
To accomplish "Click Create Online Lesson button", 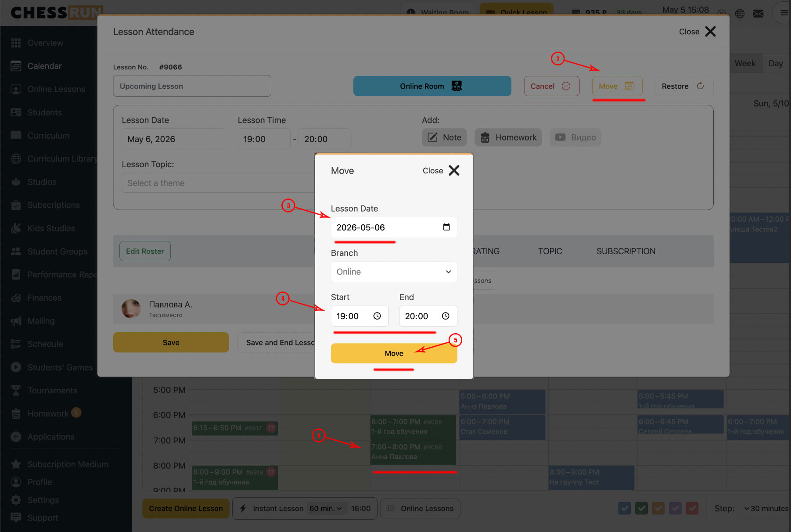I will pyautogui.click(x=186, y=508).
